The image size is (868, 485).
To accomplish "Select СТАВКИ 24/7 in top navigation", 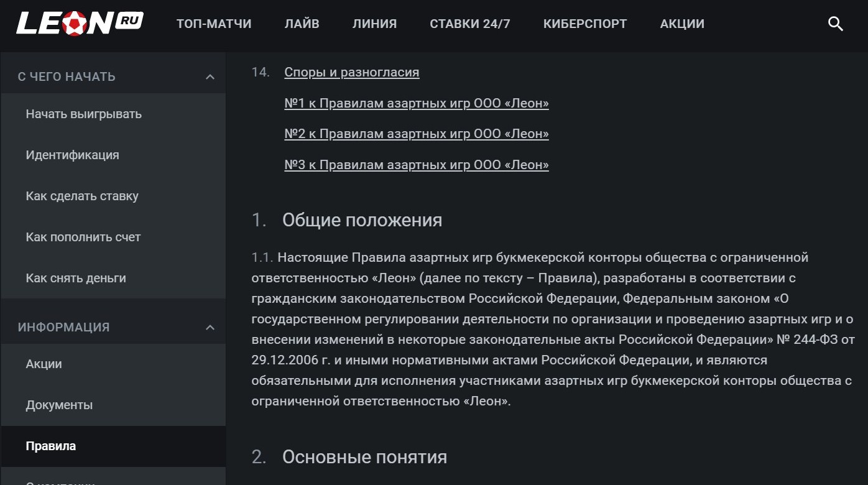I will point(470,24).
